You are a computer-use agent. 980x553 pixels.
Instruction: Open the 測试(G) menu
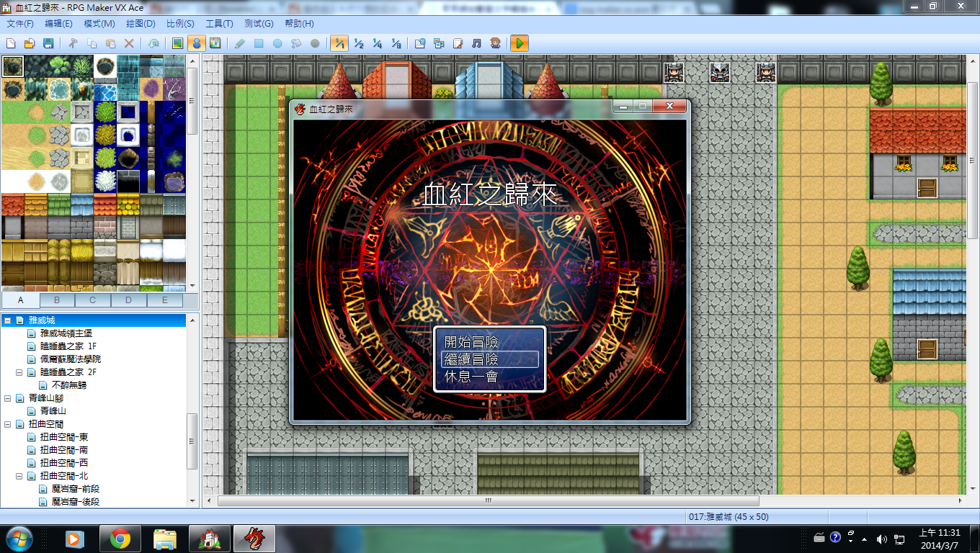(x=259, y=24)
